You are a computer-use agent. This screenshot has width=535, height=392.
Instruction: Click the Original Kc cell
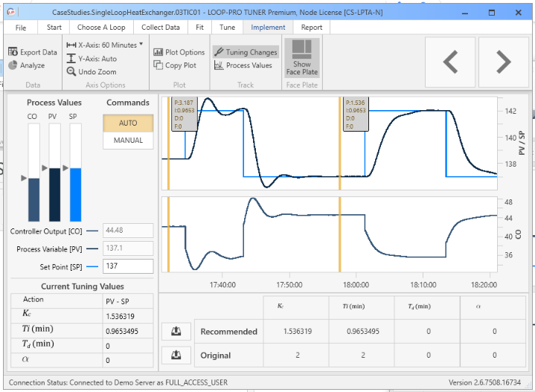[298, 355]
